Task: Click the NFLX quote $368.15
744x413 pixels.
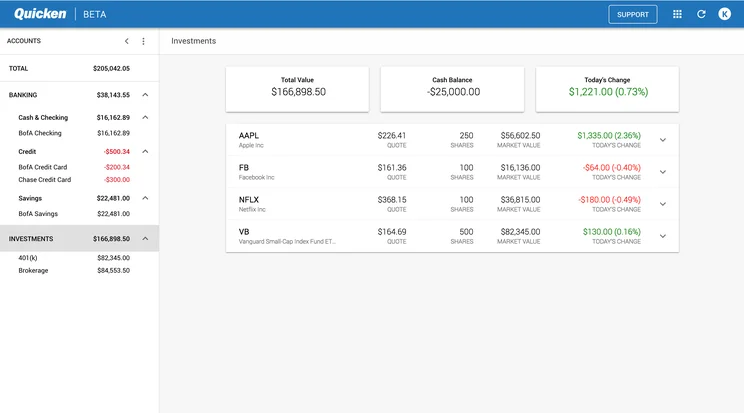Action: (392, 200)
